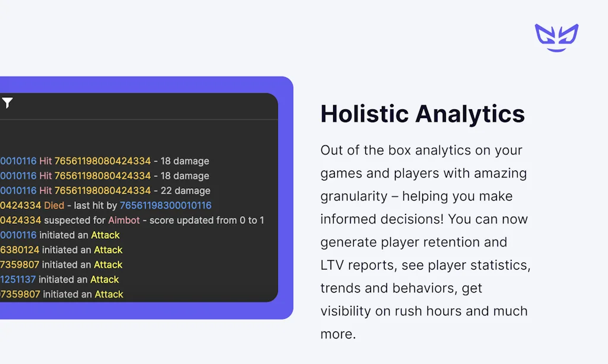Click the filter funnel icon
This screenshot has width=608, height=364.
[x=7, y=103]
